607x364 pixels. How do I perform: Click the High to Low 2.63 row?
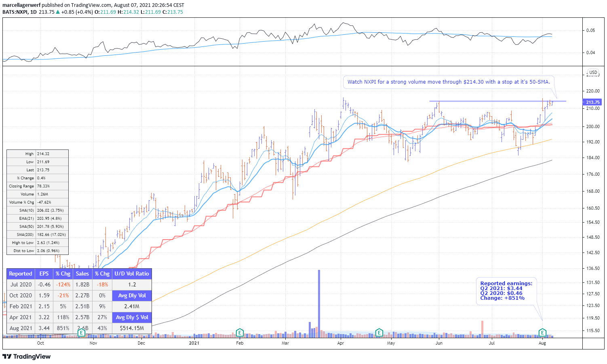pyautogui.click(x=38, y=243)
